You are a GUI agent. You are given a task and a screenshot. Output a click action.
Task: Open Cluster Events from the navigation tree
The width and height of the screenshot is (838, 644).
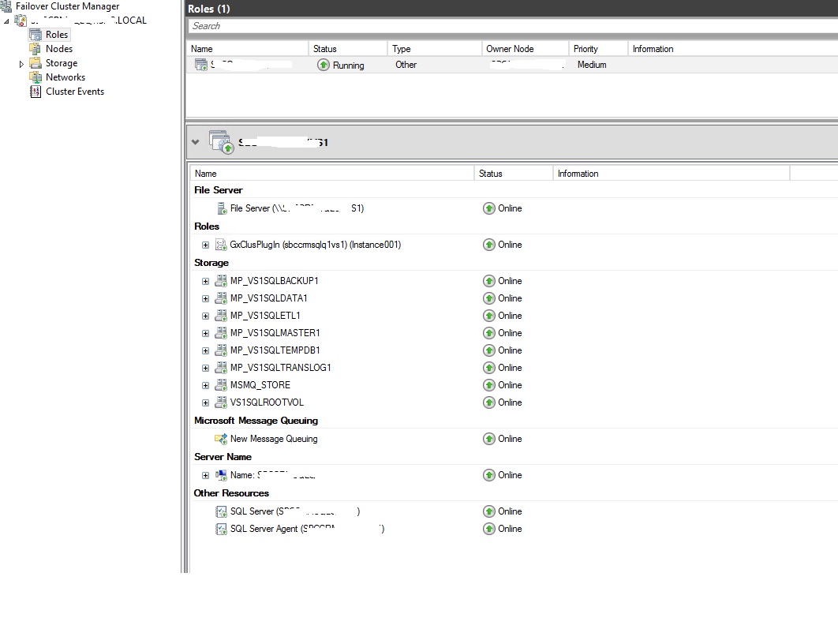click(74, 92)
